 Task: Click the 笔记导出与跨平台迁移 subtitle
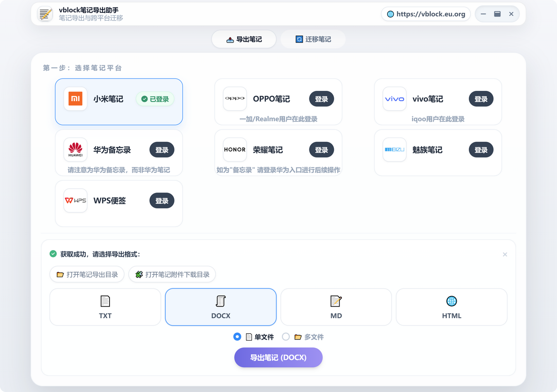[x=91, y=18]
